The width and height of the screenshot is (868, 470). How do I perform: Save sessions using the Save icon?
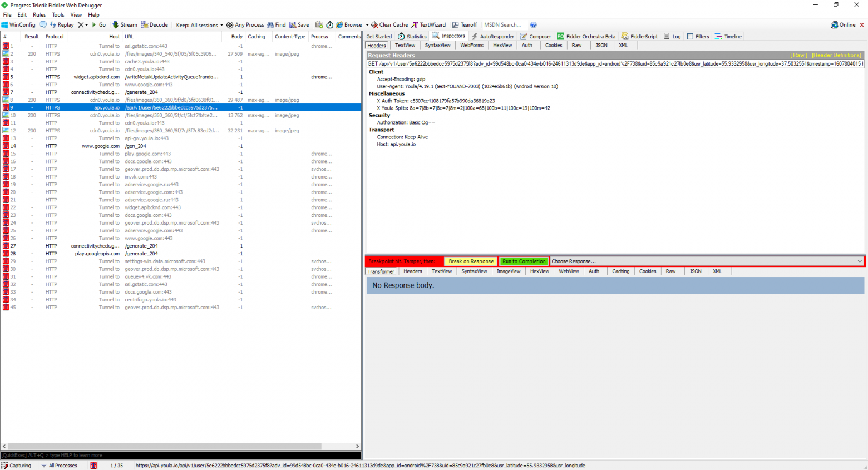(299, 25)
